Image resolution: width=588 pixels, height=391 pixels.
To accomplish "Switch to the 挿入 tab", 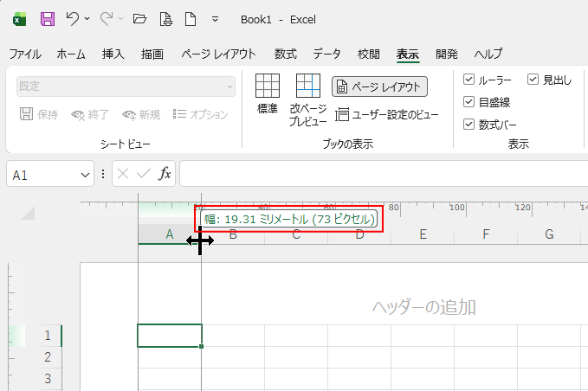I will [113, 54].
